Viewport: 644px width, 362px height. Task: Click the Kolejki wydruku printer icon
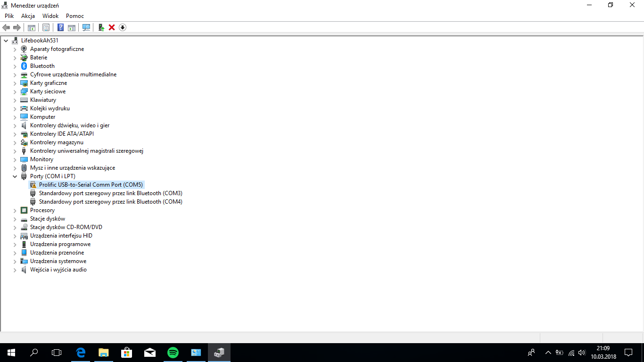point(24,108)
